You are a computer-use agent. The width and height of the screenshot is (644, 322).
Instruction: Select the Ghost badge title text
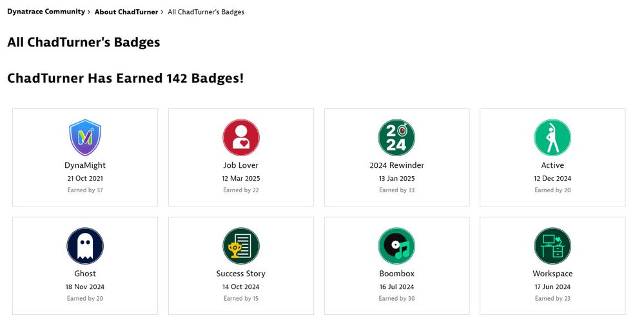pos(85,274)
